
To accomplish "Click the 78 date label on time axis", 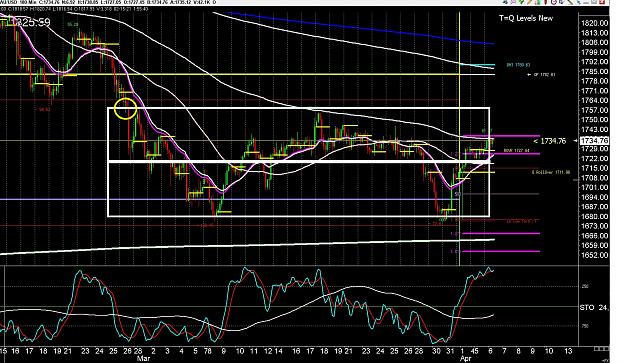I will pos(207,351).
